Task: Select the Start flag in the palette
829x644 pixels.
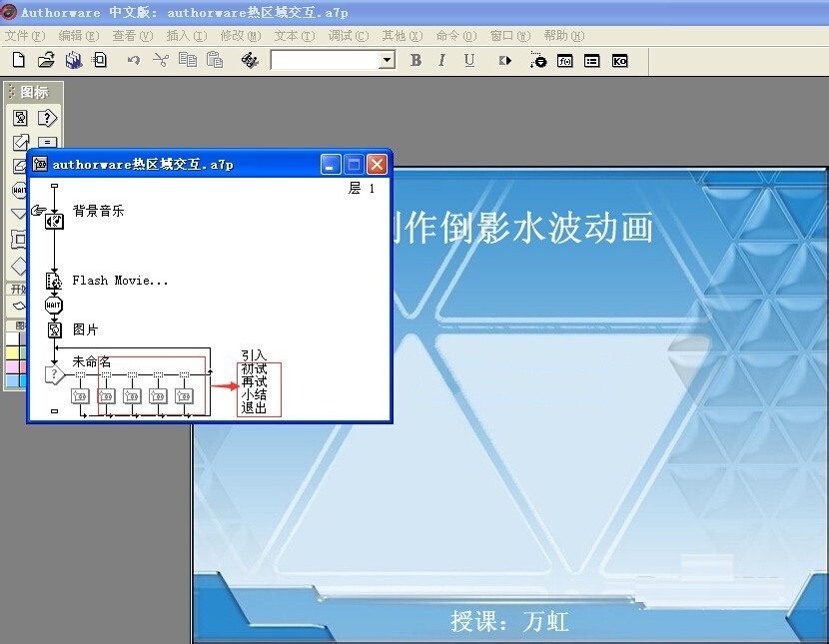Action: pos(18,306)
